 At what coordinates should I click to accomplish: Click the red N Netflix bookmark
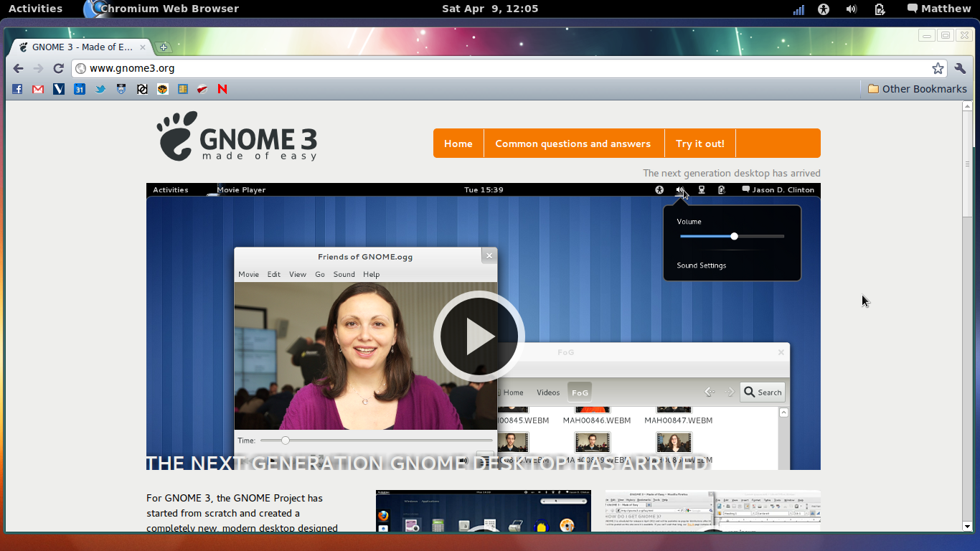coord(222,89)
